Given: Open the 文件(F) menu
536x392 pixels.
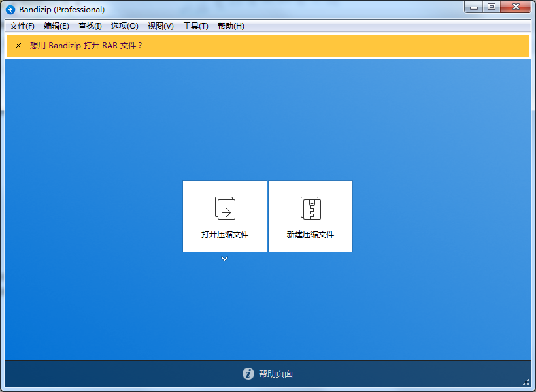Looking at the screenshot, I should [22, 26].
